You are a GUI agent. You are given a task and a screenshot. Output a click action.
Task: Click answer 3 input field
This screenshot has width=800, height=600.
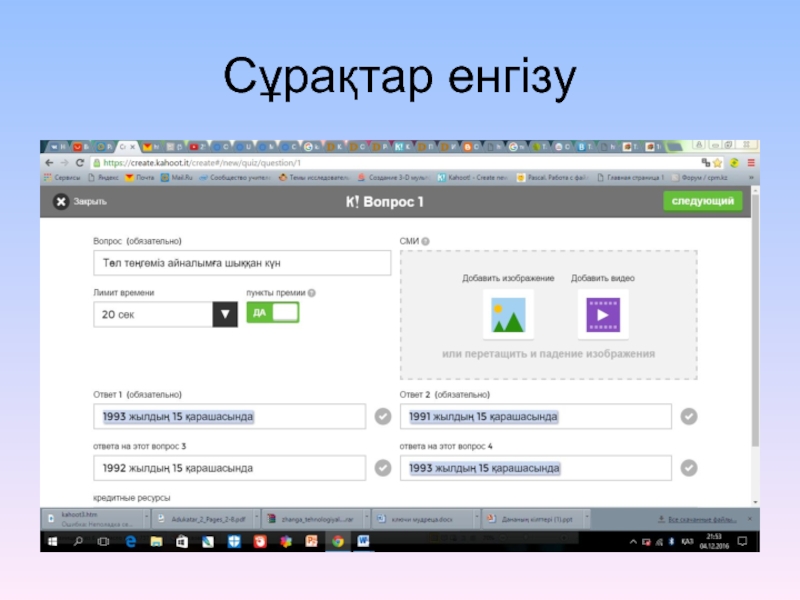(230, 468)
